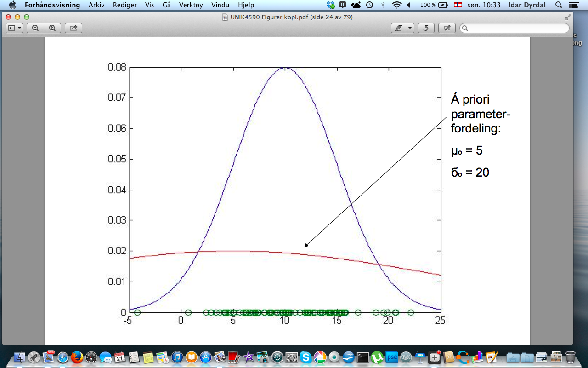Open the Vindu menu
588x368 pixels.
pyautogui.click(x=221, y=5)
